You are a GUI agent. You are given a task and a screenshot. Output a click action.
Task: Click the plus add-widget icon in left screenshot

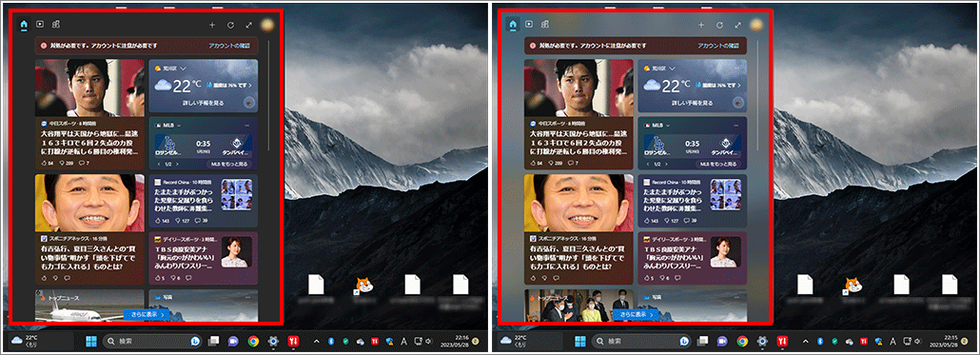[212, 25]
